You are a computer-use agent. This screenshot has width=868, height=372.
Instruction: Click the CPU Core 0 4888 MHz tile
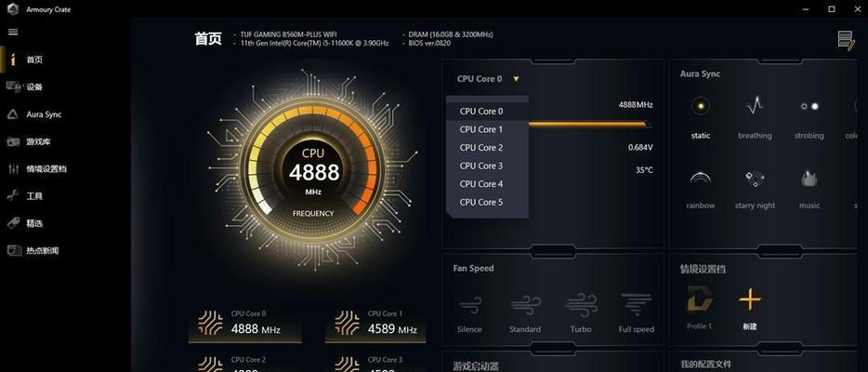(x=244, y=324)
